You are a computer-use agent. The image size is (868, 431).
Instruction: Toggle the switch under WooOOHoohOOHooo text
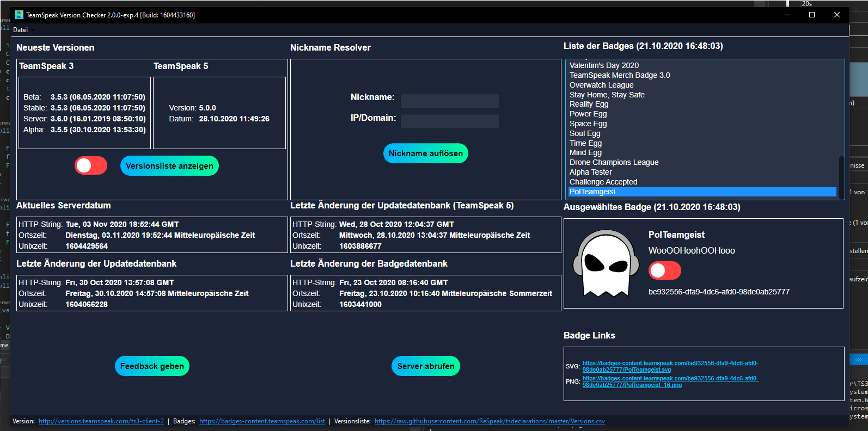point(665,270)
